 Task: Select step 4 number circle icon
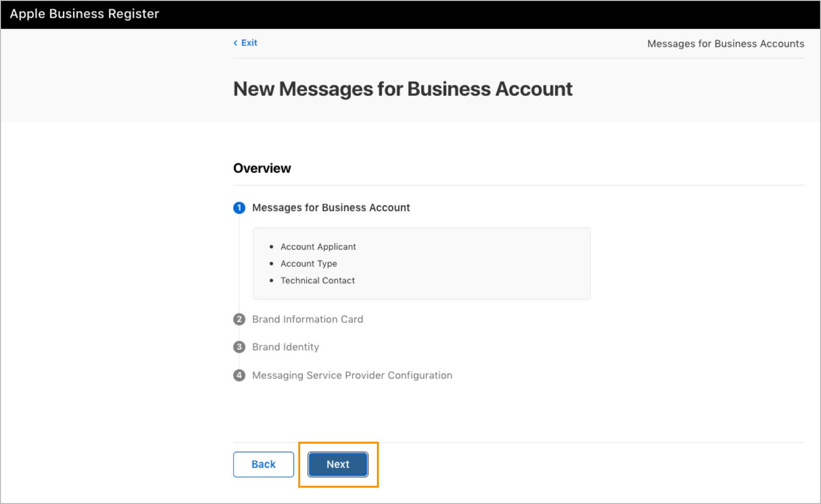pyautogui.click(x=239, y=375)
